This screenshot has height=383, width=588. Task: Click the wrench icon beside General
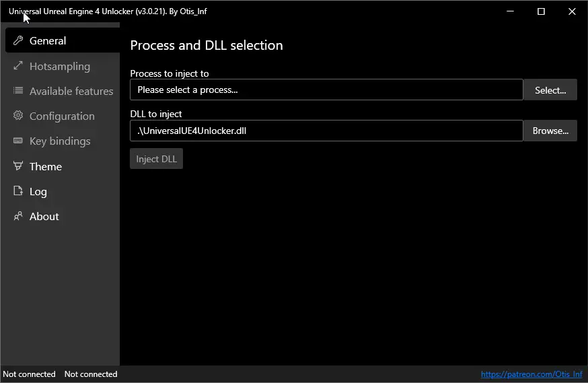pos(18,40)
